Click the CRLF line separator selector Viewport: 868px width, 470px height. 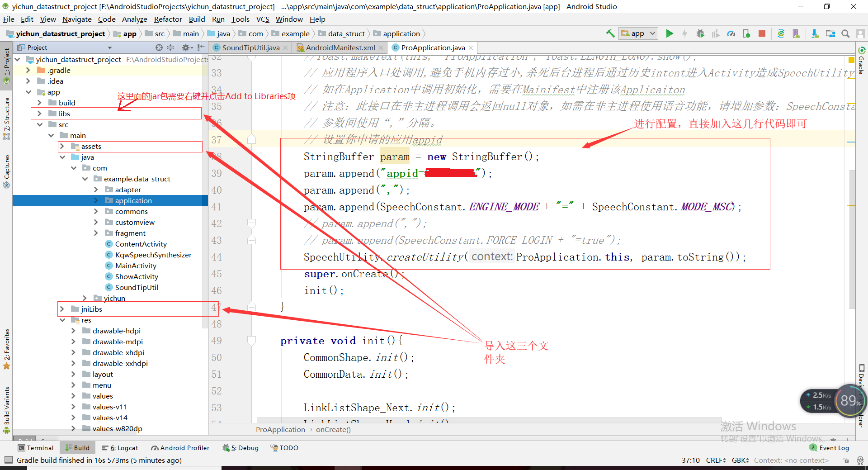716,461
